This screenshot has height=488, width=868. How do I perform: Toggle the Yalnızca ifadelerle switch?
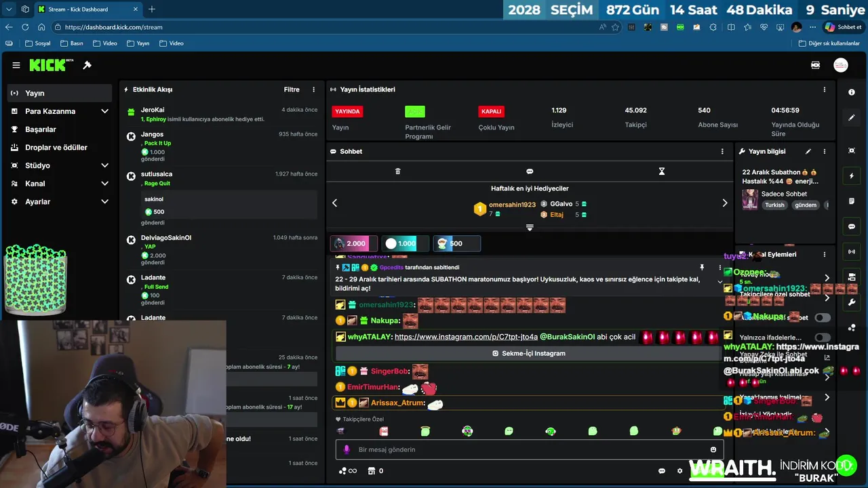point(822,338)
